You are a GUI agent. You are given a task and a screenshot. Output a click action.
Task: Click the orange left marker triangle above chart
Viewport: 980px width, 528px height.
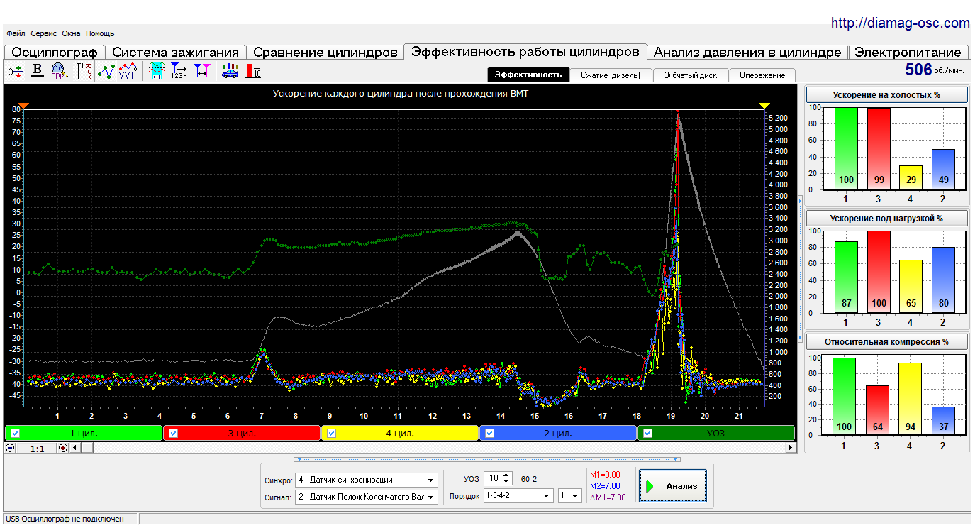pyautogui.click(x=23, y=106)
